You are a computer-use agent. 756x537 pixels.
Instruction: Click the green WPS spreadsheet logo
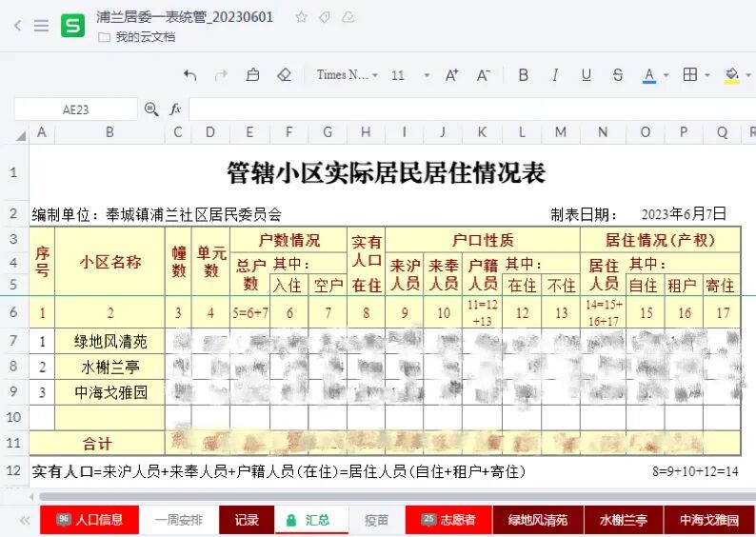(x=72, y=26)
